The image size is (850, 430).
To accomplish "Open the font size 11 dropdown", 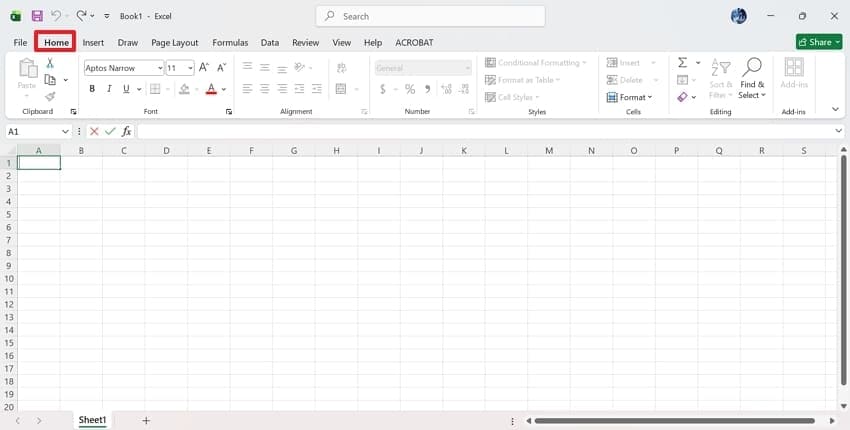I will [x=190, y=68].
